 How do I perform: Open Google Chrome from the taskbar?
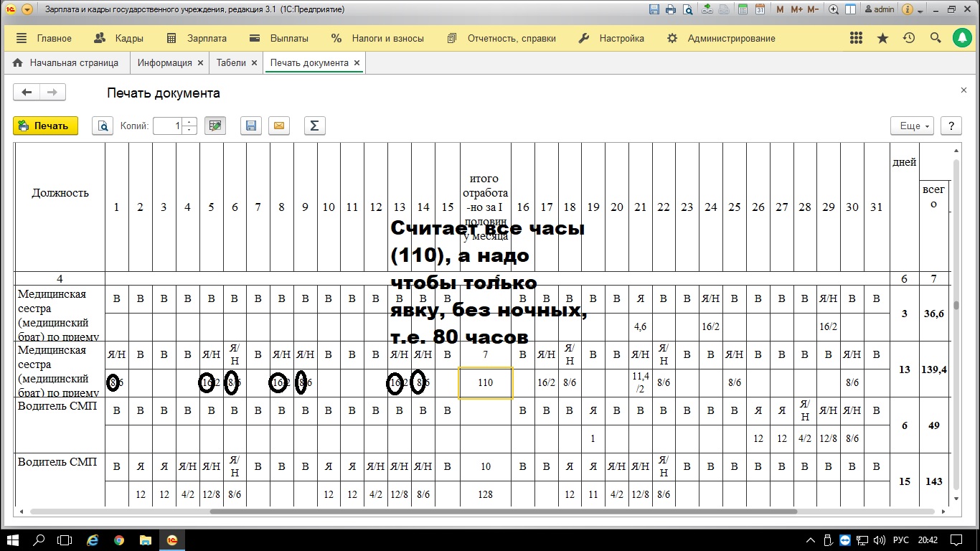click(x=119, y=540)
